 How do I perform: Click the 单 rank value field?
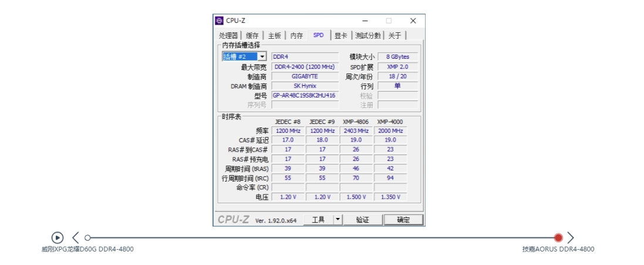(x=397, y=86)
